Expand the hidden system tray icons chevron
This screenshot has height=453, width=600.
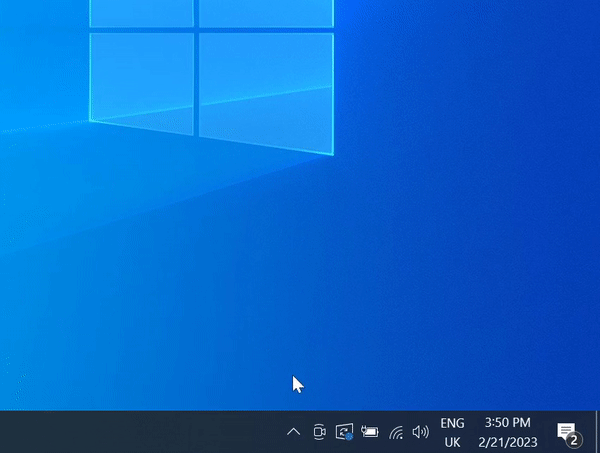pyautogui.click(x=293, y=432)
